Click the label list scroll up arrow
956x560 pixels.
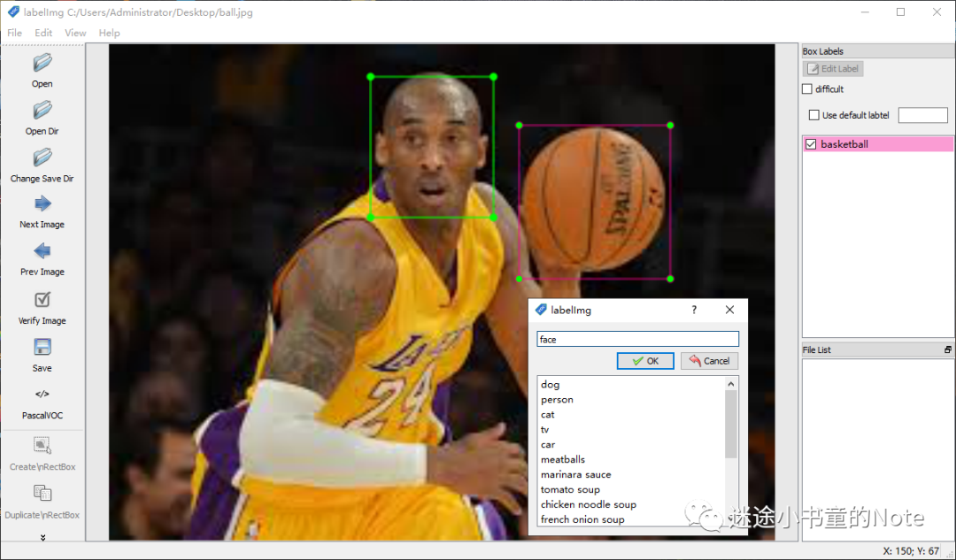click(731, 384)
